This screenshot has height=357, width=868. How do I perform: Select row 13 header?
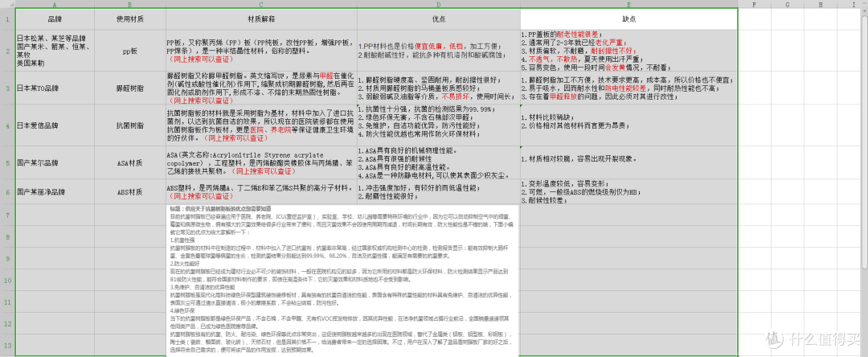click(8, 346)
